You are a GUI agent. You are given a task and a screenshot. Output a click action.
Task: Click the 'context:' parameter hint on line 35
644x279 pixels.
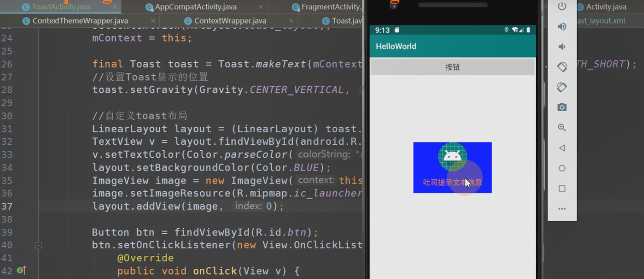[315, 180]
